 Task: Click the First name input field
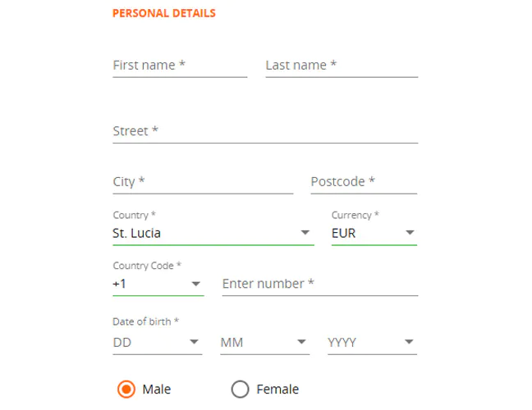(x=179, y=65)
